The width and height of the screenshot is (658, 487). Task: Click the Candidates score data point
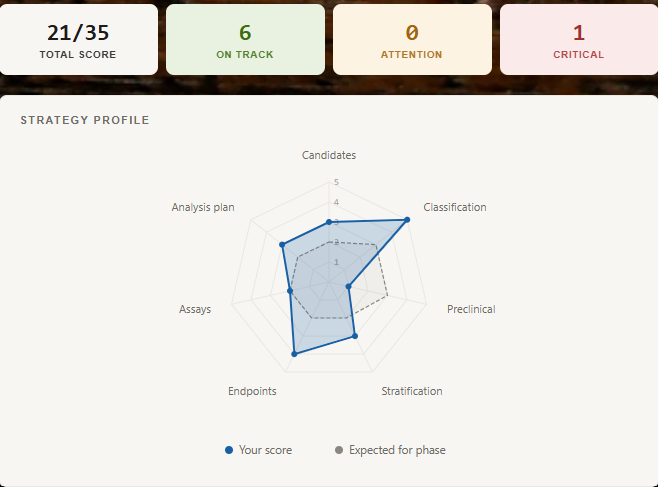pos(329,222)
